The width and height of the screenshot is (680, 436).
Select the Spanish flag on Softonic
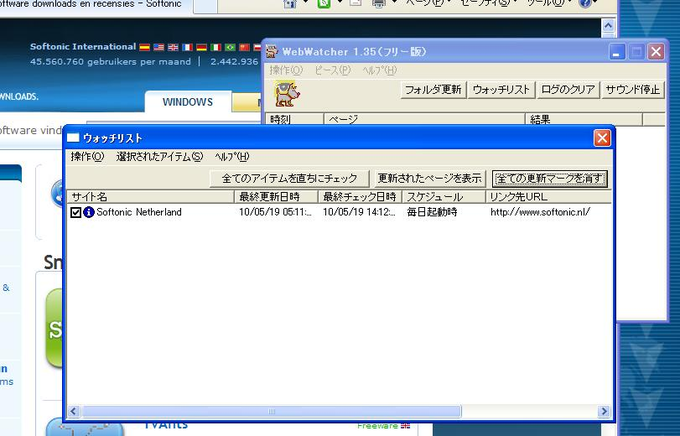pyautogui.click(x=144, y=47)
